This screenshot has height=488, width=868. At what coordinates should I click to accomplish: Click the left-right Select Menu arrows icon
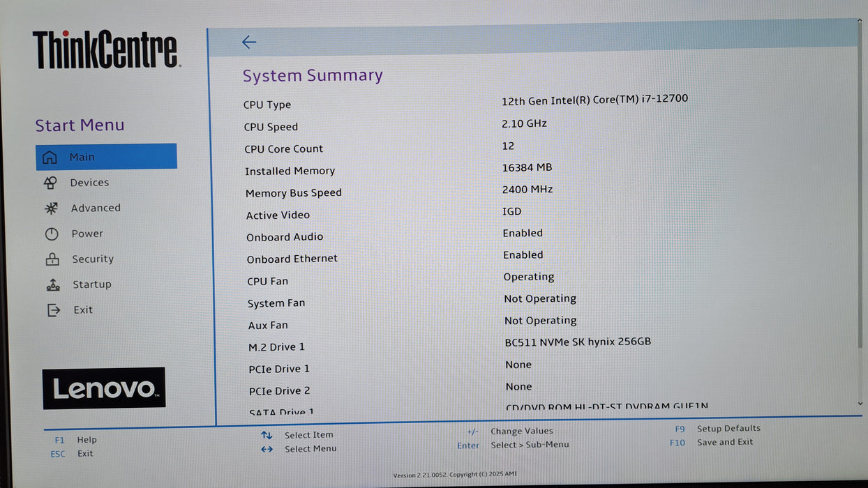coord(267,449)
